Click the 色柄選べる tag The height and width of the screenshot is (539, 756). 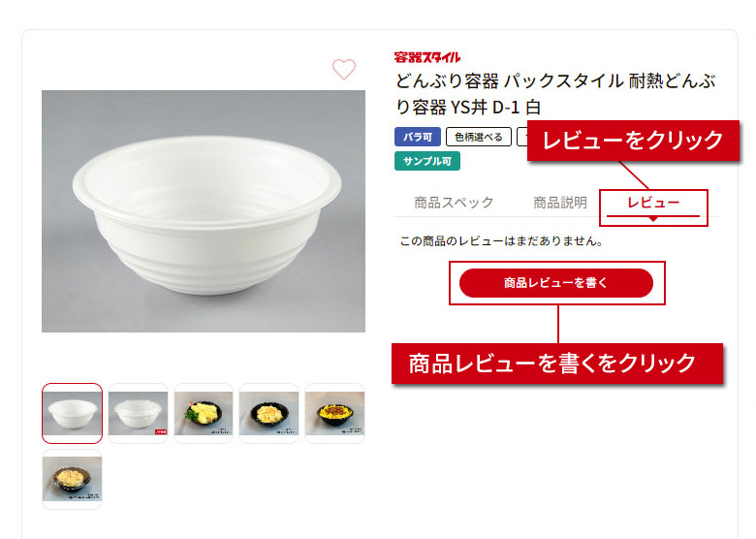478,137
